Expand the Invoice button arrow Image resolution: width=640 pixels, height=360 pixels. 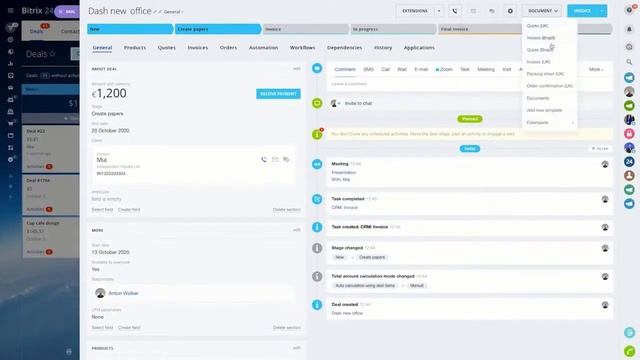point(602,11)
